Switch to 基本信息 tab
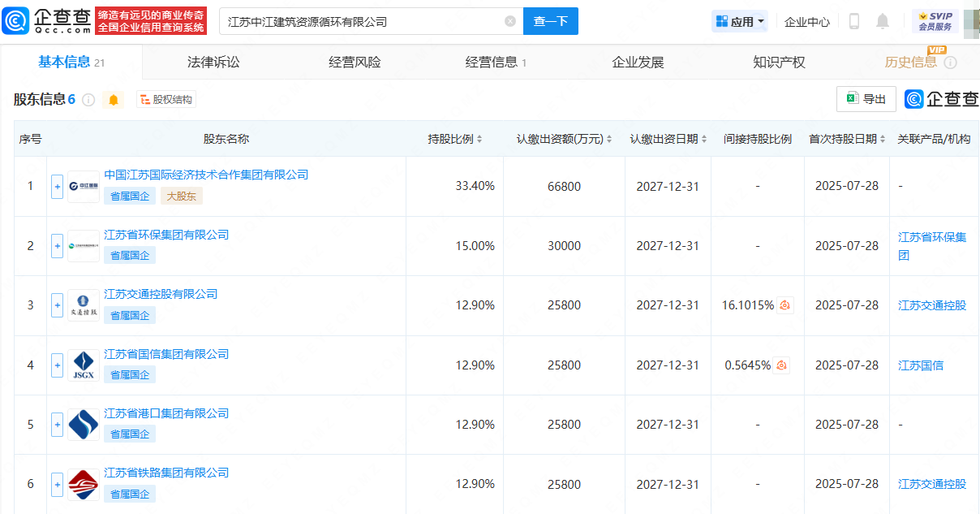The image size is (980, 514). pos(71,63)
